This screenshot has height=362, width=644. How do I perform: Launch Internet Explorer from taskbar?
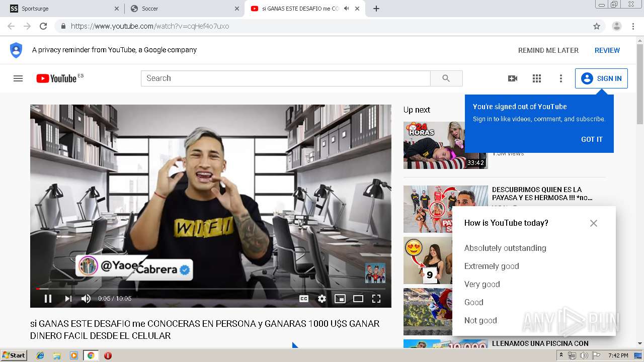(40, 355)
